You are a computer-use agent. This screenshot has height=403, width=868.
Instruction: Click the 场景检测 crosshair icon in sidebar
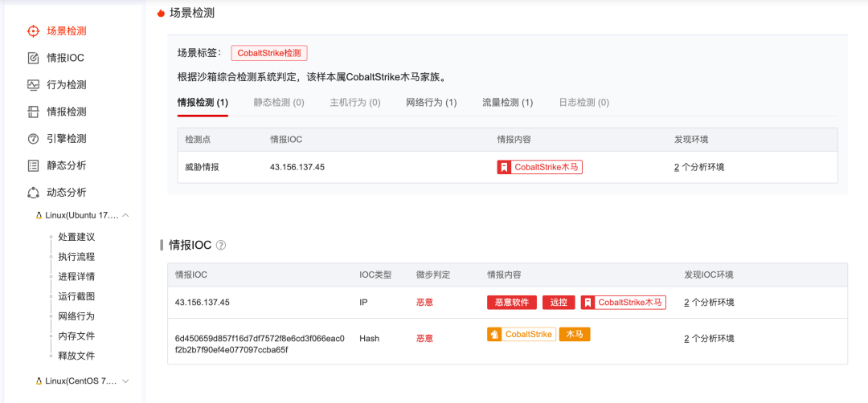pos(33,31)
